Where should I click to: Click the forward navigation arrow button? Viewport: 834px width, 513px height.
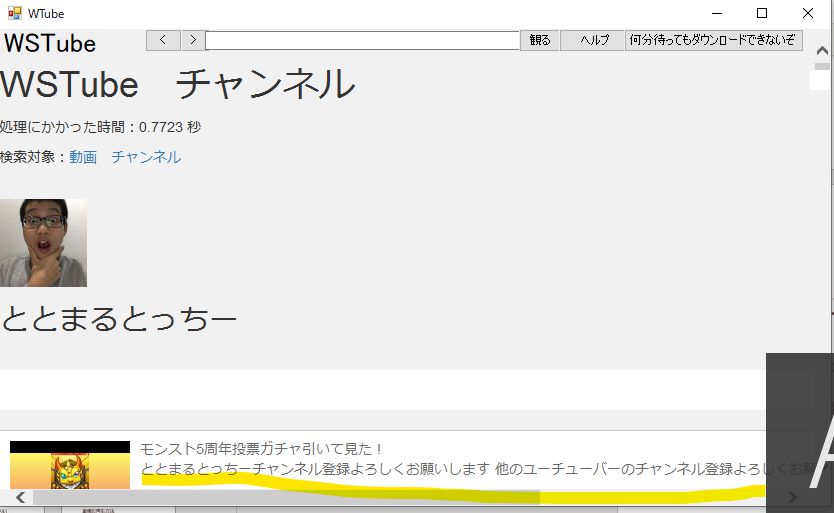[x=193, y=40]
